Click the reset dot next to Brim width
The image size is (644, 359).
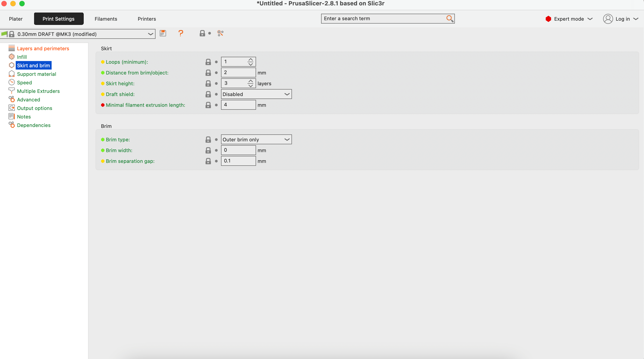[216, 150]
